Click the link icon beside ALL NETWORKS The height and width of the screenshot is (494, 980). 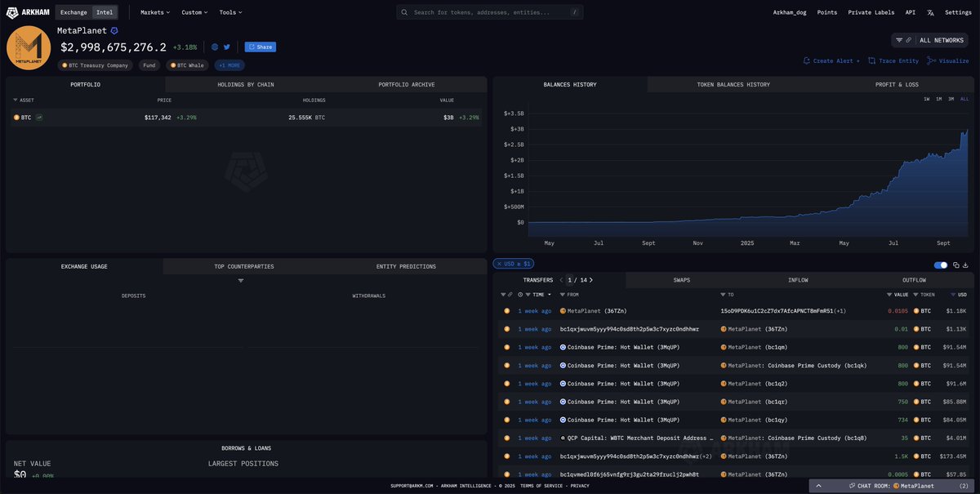[x=908, y=40]
